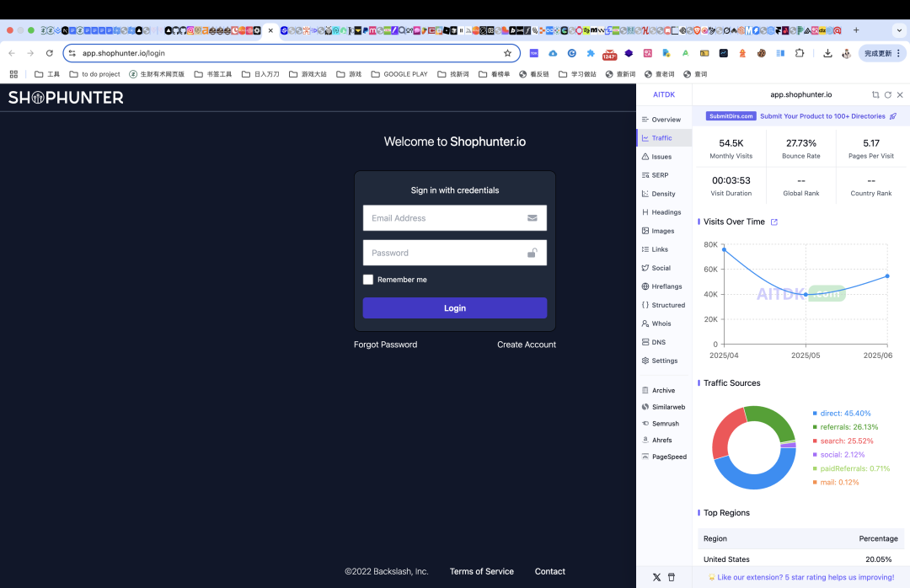Open the 工具 bookmarks folder
Viewport: 910px width, 588px height.
(x=47, y=74)
